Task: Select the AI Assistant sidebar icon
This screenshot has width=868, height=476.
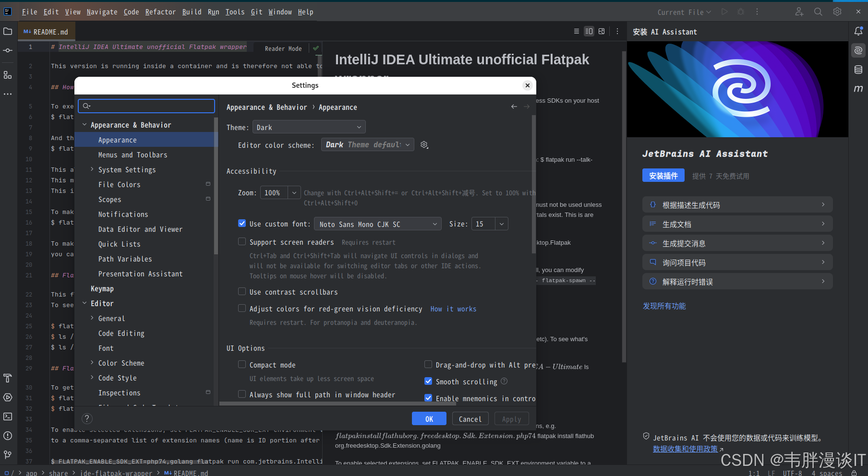Action: click(x=858, y=50)
